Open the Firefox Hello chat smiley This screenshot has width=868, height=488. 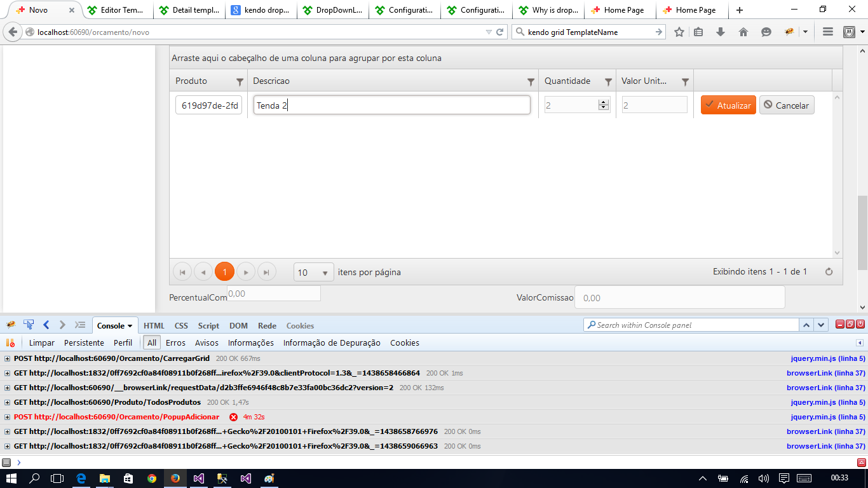tap(766, 32)
